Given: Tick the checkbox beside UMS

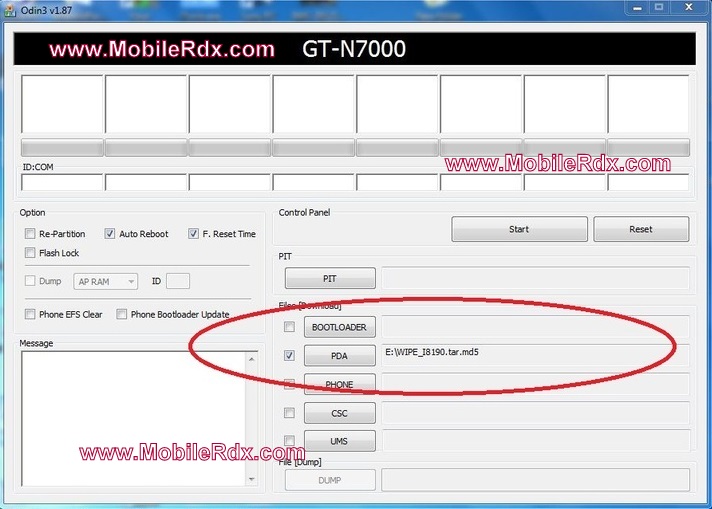Looking at the screenshot, I should coord(289,440).
